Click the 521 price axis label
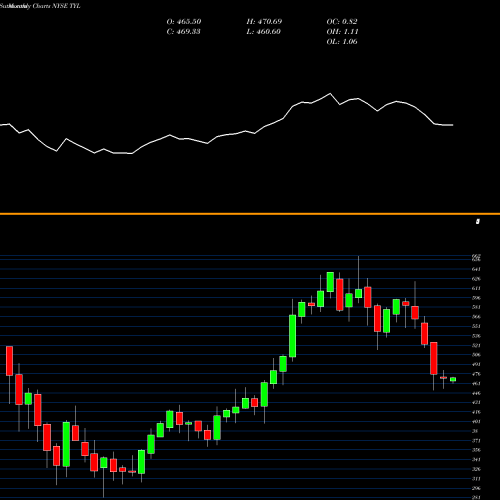This screenshot has width=500, height=500. [x=476, y=346]
